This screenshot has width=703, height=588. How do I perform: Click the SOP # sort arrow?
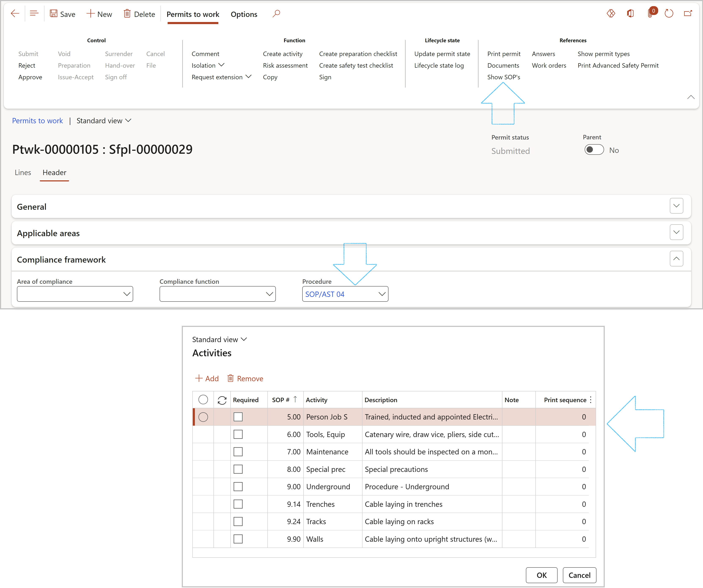pyautogui.click(x=295, y=399)
